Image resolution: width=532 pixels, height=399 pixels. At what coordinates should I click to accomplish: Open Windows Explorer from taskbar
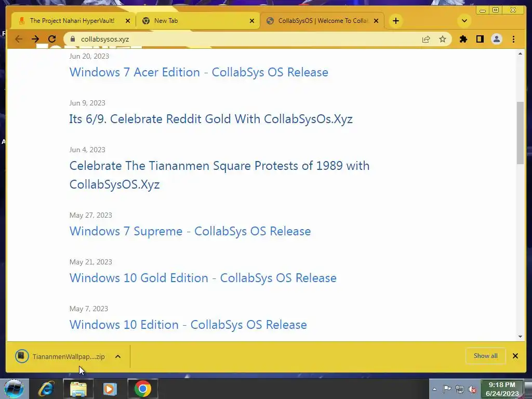click(78, 389)
